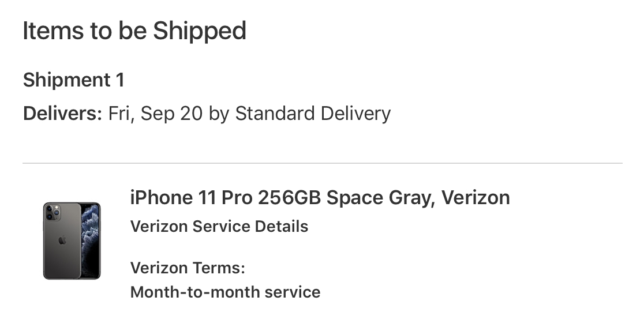Viewport: 644px width, 312px height.
Task: Click the Apple logo on the phone image
Action: pos(62,240)
